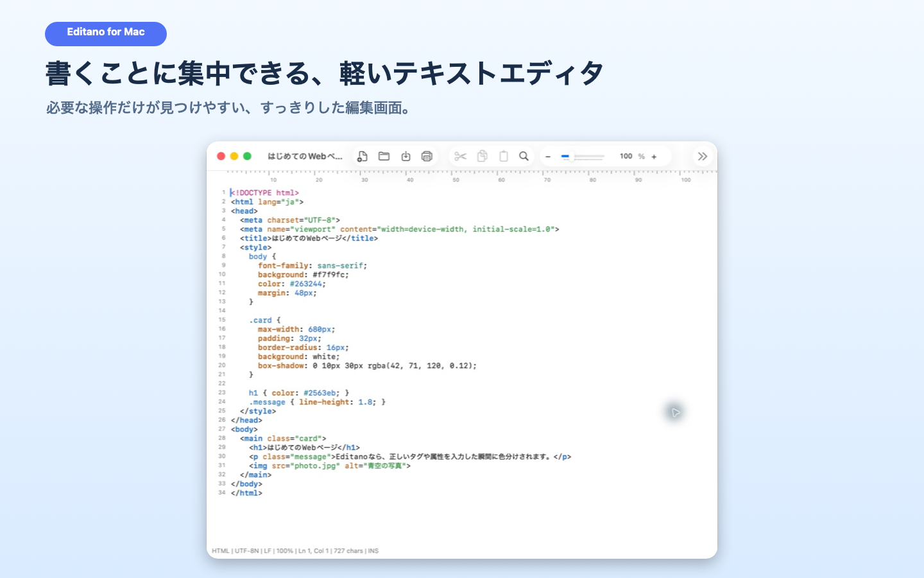Increase zoom with the plus button
Image resolution: width=924 pixels, height=578 pixels.
(x=654, y=157)
